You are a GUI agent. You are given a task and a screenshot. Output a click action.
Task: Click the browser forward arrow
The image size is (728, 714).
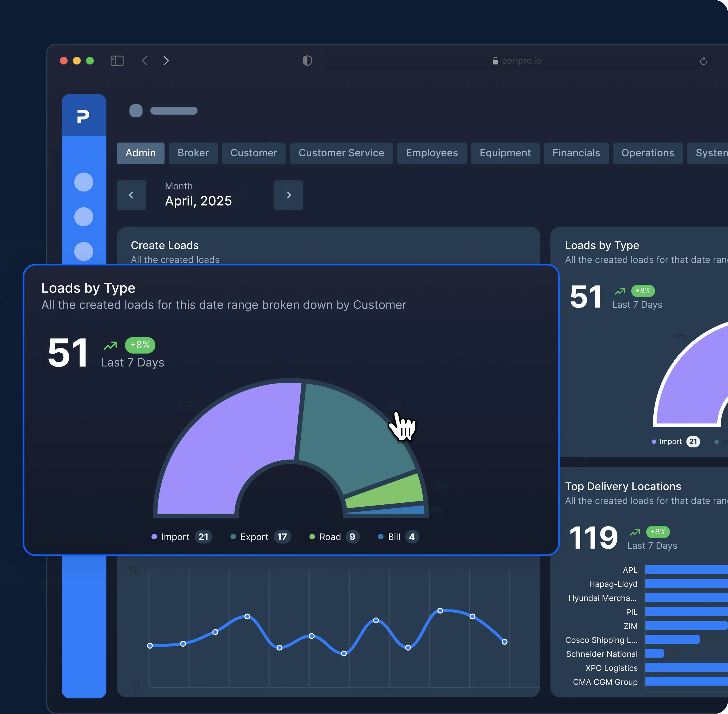click(x=166, y=61)
